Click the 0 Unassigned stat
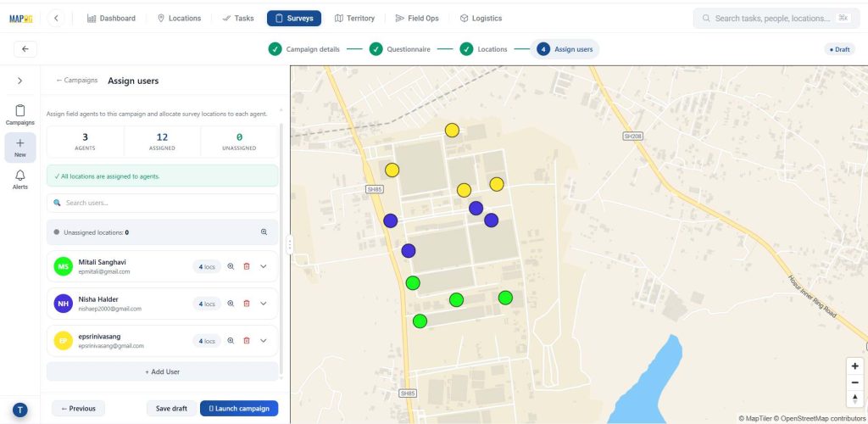The width and height of the screenshot is (868, 424). point(239,142)
